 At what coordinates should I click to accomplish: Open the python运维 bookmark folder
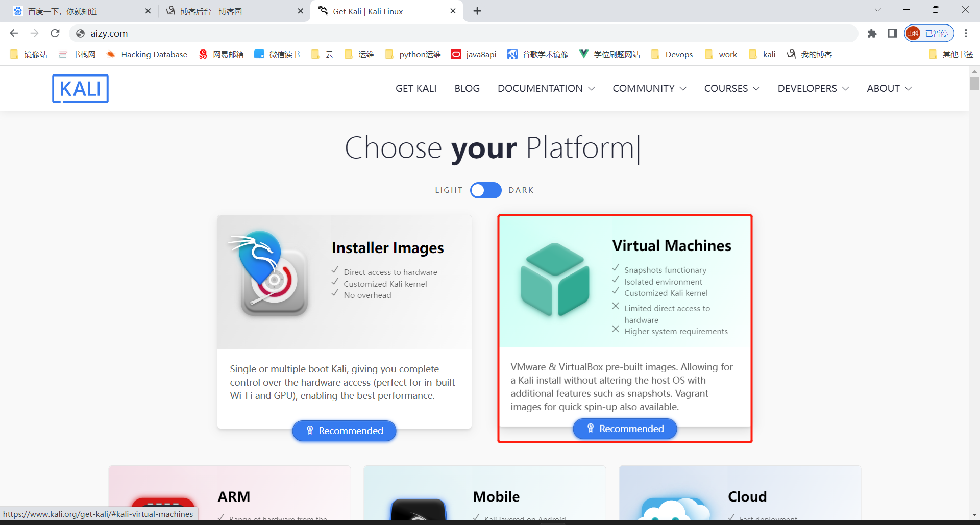coord(413,54)
